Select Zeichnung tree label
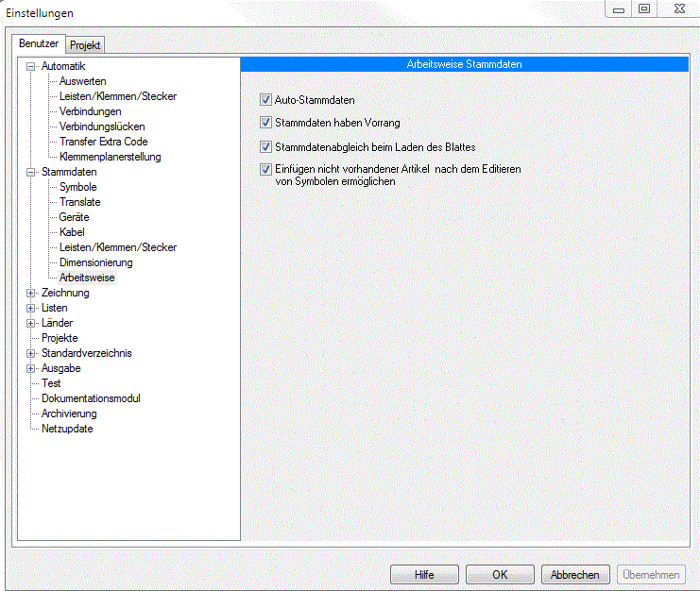700x591 pixels. (65, 293)
